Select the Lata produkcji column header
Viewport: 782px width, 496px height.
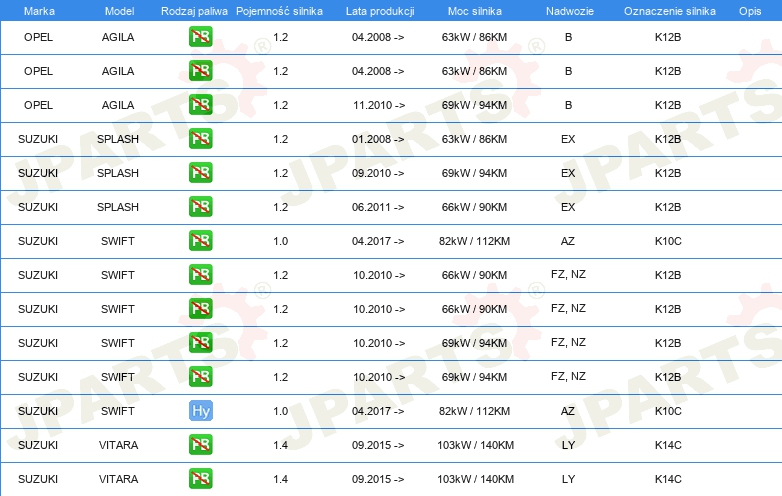tap(380, 11)
